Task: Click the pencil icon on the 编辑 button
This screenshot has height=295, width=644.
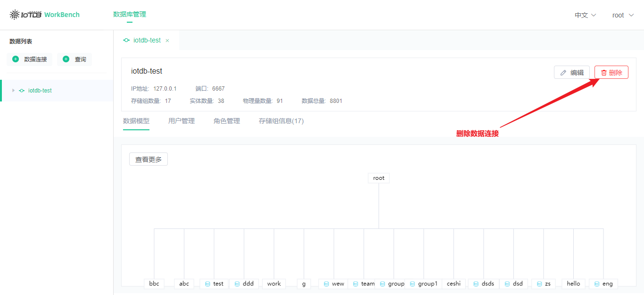Action: pyautogui.click(x=563, y=72)
